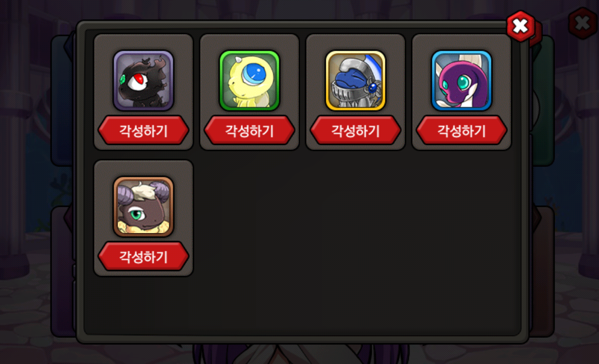Select the purple serpent with teal eye

point(461,80)
